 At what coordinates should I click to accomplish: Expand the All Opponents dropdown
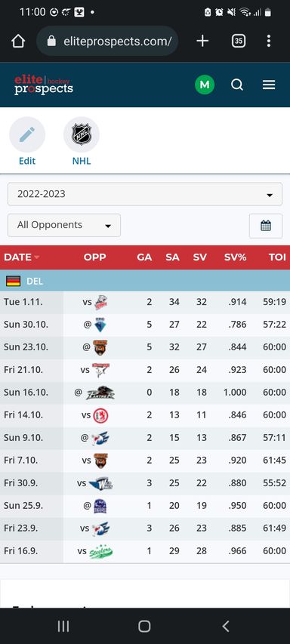pos(64,225)
